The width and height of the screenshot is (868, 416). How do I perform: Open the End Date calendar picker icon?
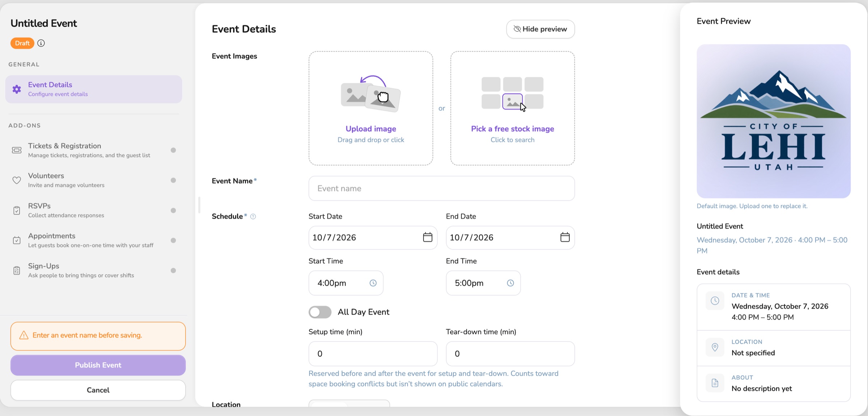point(565,237)
